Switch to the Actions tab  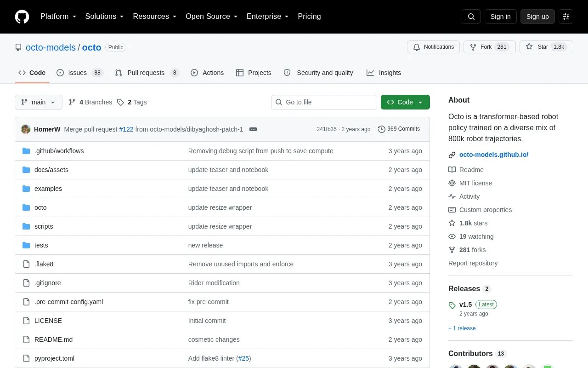coord(207,73)
